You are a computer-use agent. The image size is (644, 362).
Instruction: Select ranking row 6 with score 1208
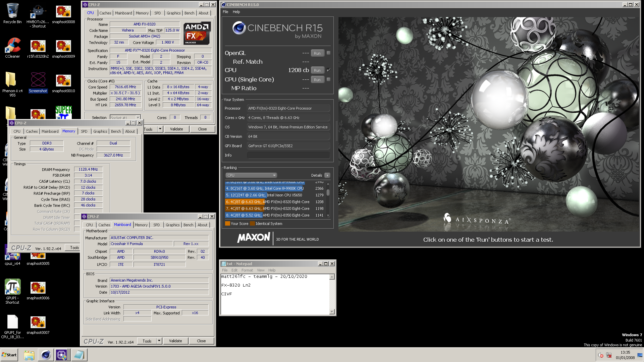275,202
